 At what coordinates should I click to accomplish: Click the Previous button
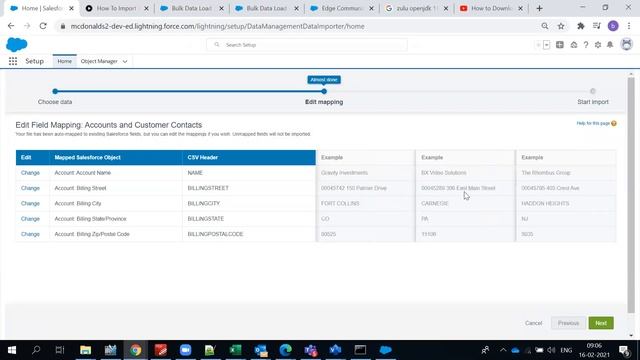coord(568,323)
